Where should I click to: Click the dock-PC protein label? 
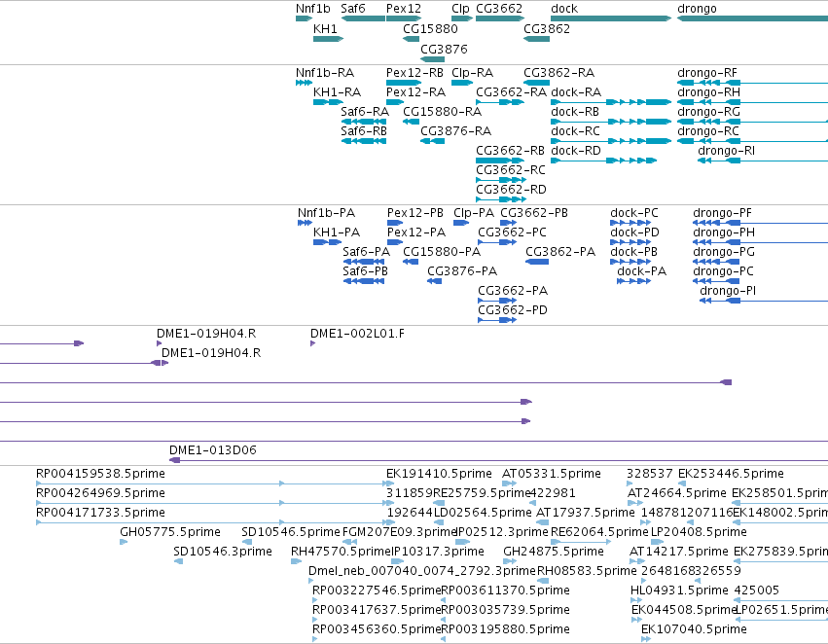tap(634, 213)
